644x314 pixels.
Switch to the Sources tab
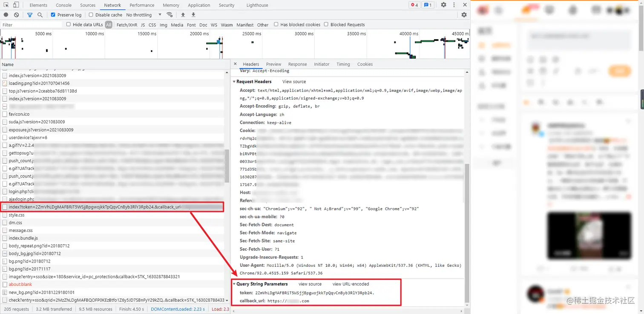pos(88,5)
